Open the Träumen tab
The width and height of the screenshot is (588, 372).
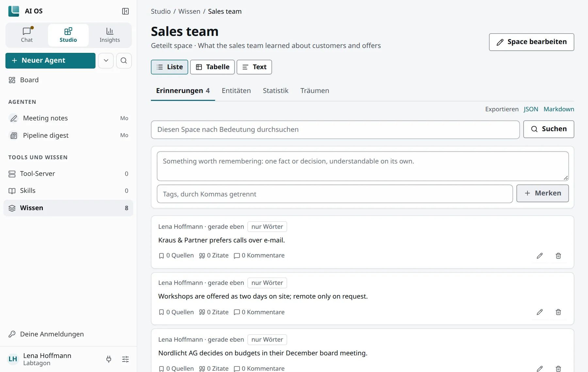pos(315,91)
